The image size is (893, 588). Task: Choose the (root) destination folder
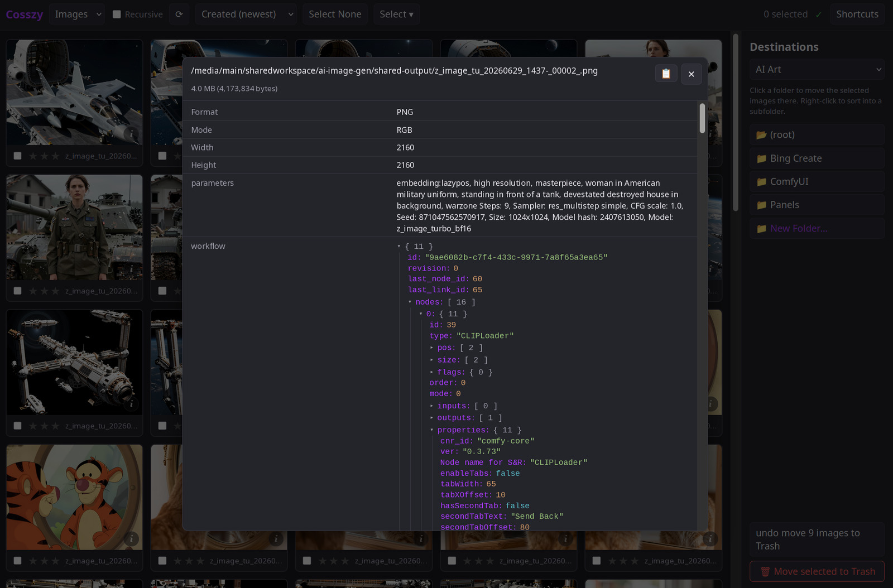pyautogui.click(x=817, y=135)
